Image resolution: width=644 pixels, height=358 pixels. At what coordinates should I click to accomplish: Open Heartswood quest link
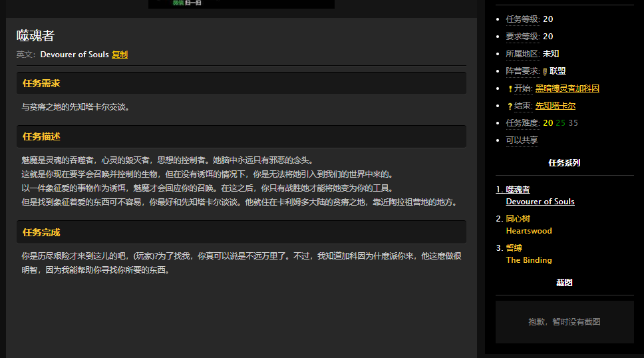pyautogui.click(x=529, y=231)
